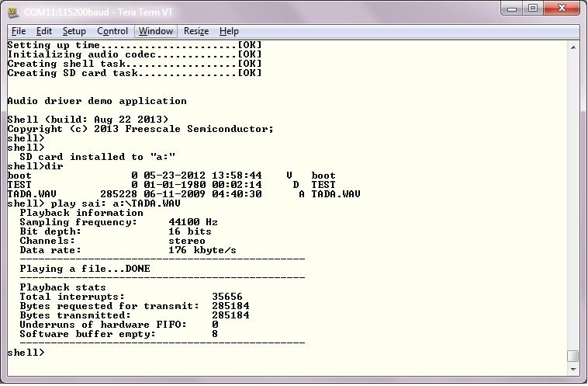The height and width of the screenshot is (386, 588).
Task: Click the 'shell>dir' command line
Action: click(35, 166)
